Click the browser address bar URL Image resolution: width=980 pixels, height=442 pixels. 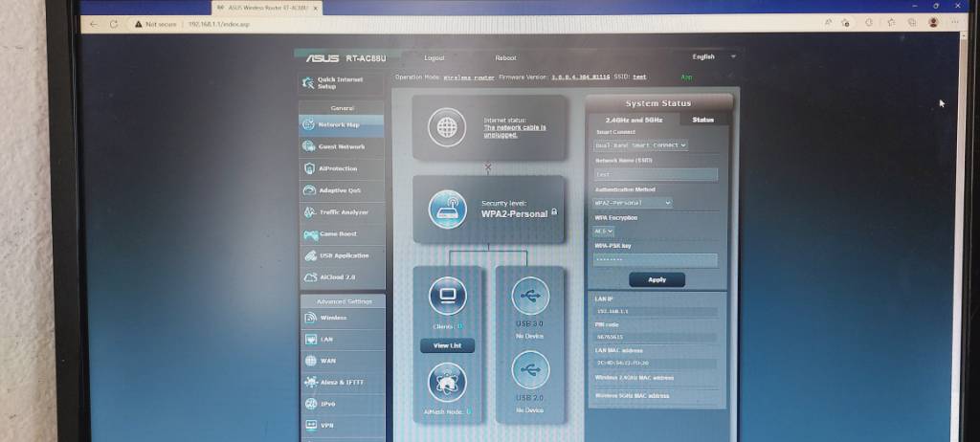219,24
